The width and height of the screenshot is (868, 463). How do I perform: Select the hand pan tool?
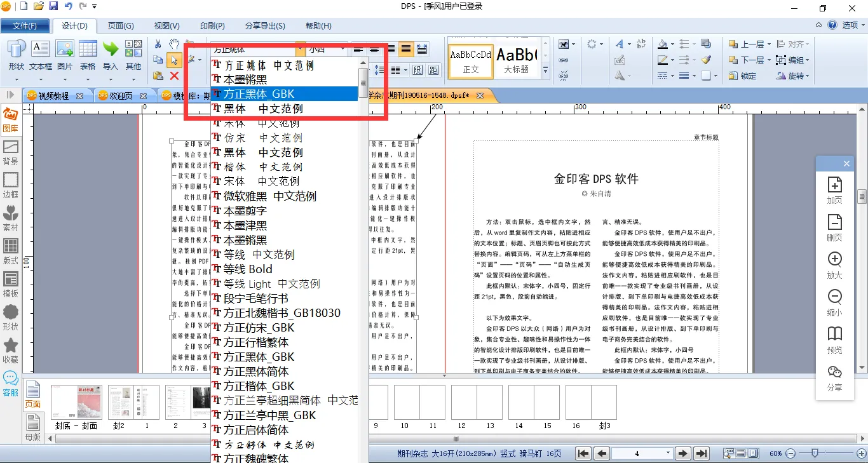(174, 44)
